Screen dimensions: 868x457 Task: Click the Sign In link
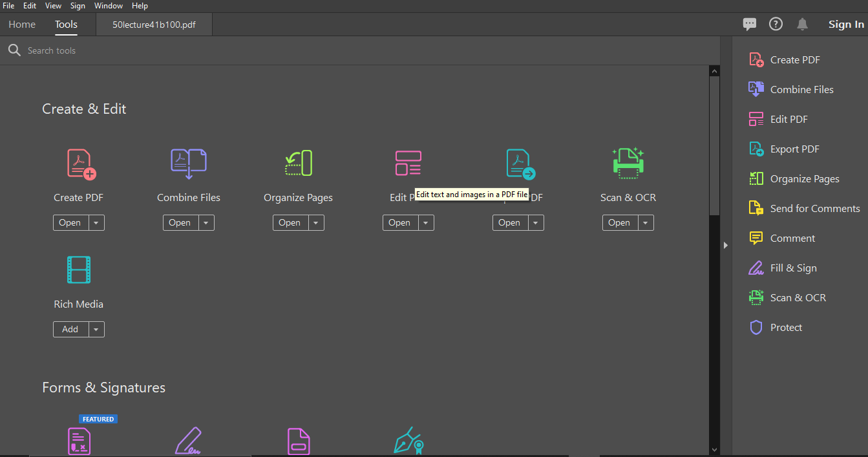point(846,25)
